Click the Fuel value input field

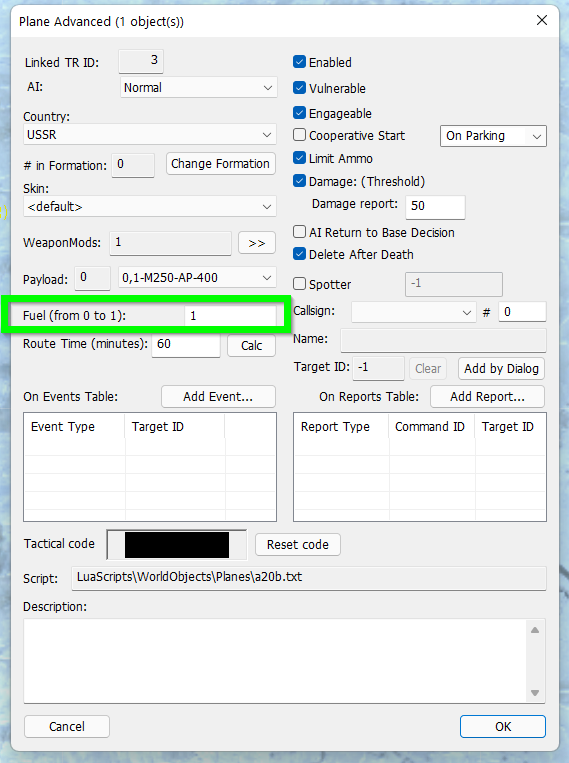[x=230, y=316]
